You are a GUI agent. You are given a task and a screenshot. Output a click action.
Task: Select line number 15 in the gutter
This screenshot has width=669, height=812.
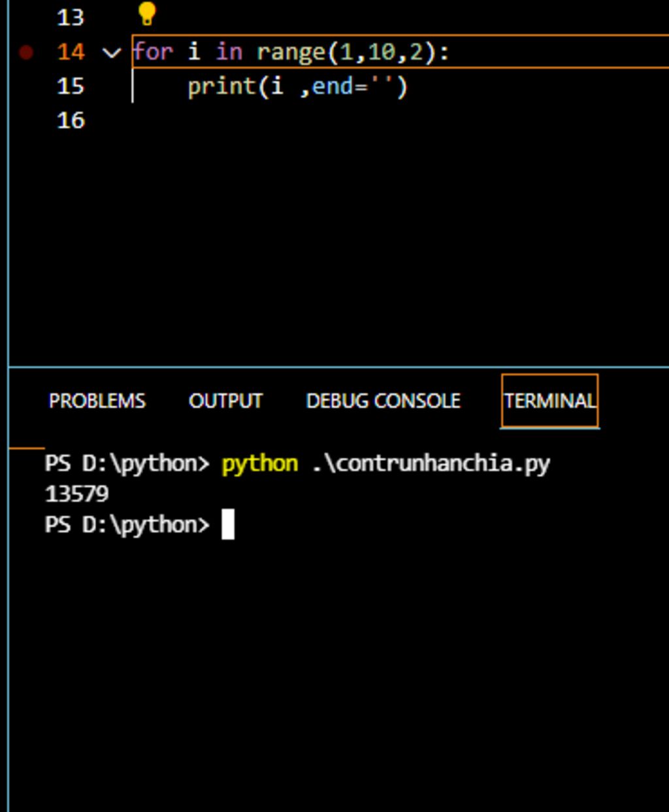click(71, 86)
